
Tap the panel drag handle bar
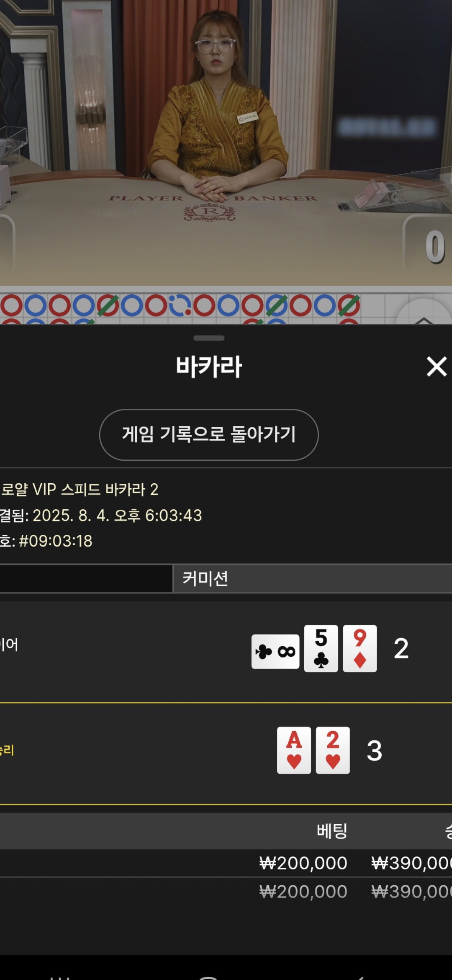point(209,338)
